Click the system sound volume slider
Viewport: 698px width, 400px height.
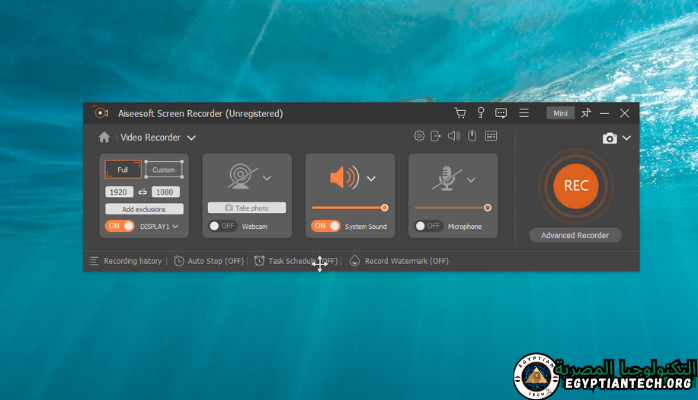[x=349, y=208]
